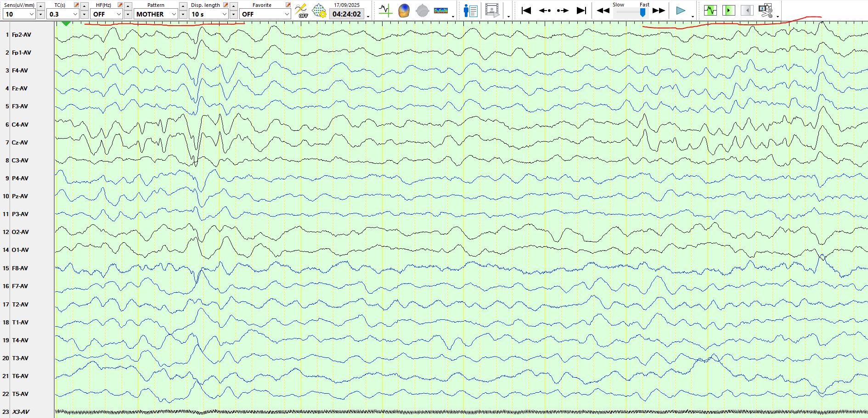
Task: Click the Pattern up arrow
Action: pyautogui.click(x=183, y=6)
